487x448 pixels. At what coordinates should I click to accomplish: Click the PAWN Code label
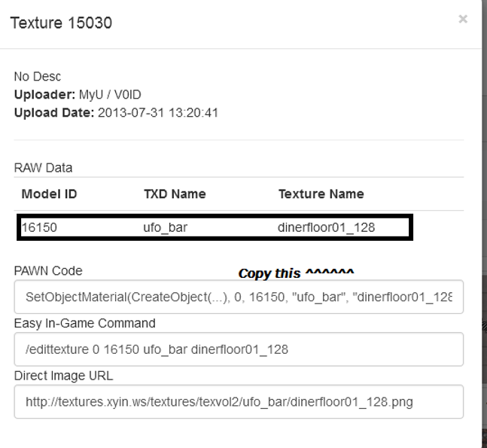point(48,271)
